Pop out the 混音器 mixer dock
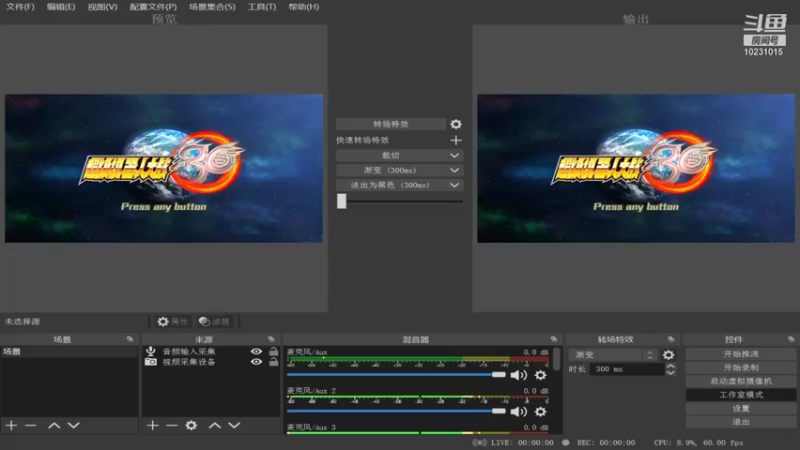The width and height of the screenshot is (800, 450). (554, 339)
